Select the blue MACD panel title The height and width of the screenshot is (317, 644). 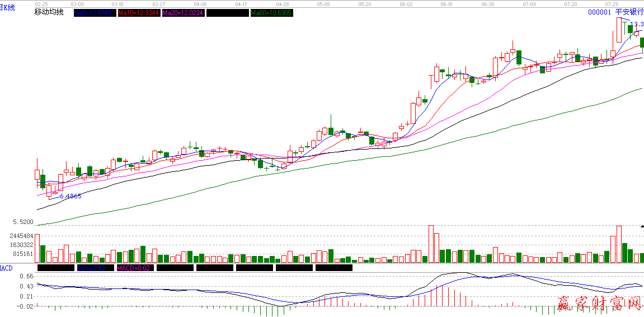point(6,268)
